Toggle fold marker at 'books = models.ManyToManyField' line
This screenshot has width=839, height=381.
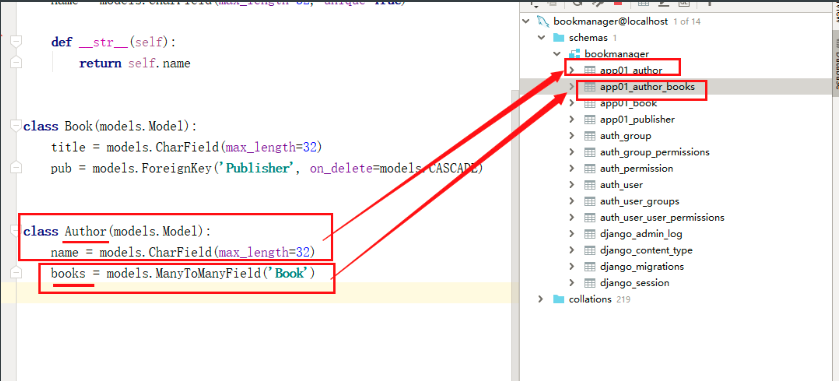(x=16, y=273)
